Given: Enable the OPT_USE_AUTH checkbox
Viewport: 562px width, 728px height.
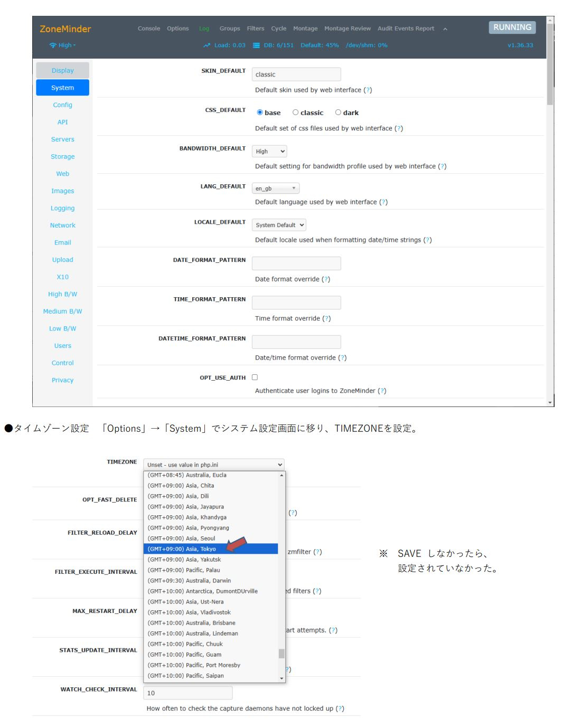Looking at the screenshot, I should [x=255, y=377].
